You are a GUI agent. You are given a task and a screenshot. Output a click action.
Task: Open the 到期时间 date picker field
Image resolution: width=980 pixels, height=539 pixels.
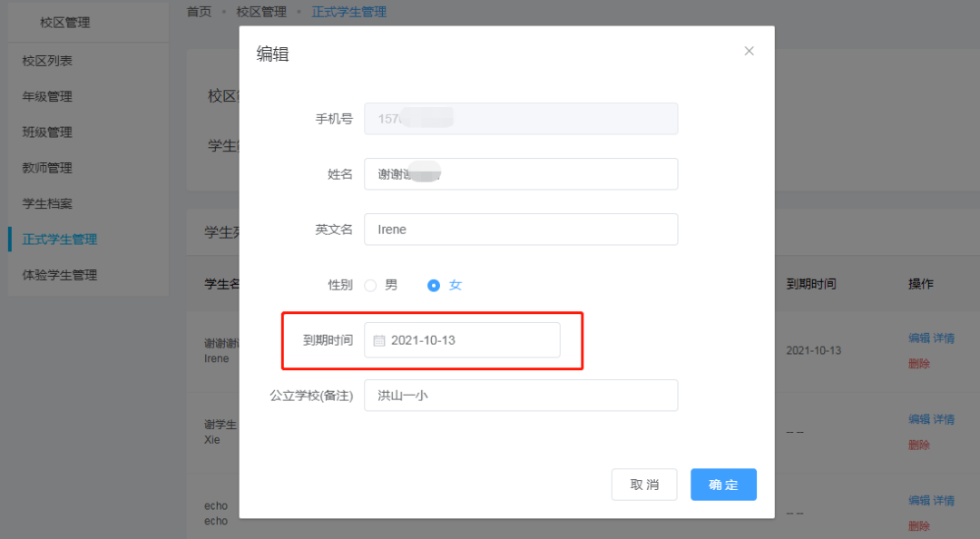click(x=462, y=340)
